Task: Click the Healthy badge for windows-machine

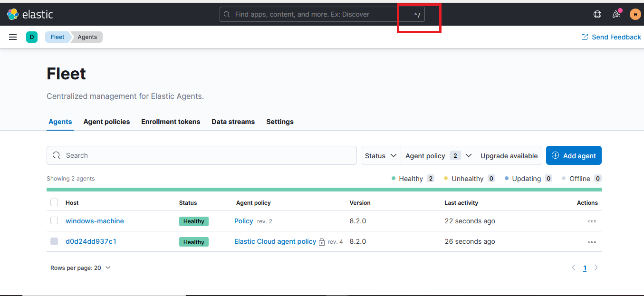Action: click(194, 221)
